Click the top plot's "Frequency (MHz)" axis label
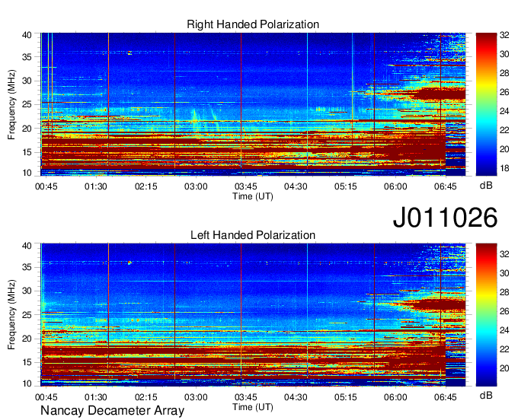The height and width of the screenshot is (420, 518). tap(11, 104)
